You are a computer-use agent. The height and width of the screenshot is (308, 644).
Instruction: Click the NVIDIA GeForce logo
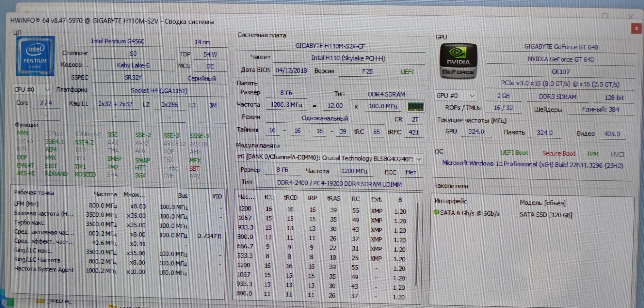(x=458, y=61)
